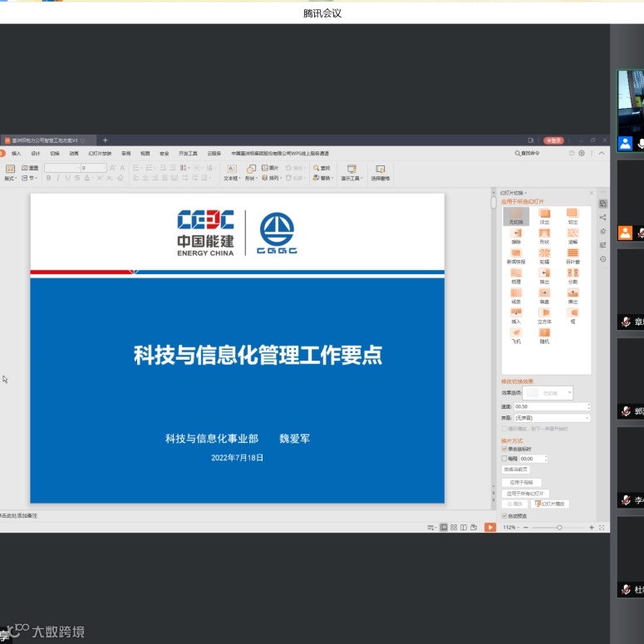The height and width of the screenshot is (644, 644).
Task: Apply the 立方体 cube transition
Action: point(544,316)
